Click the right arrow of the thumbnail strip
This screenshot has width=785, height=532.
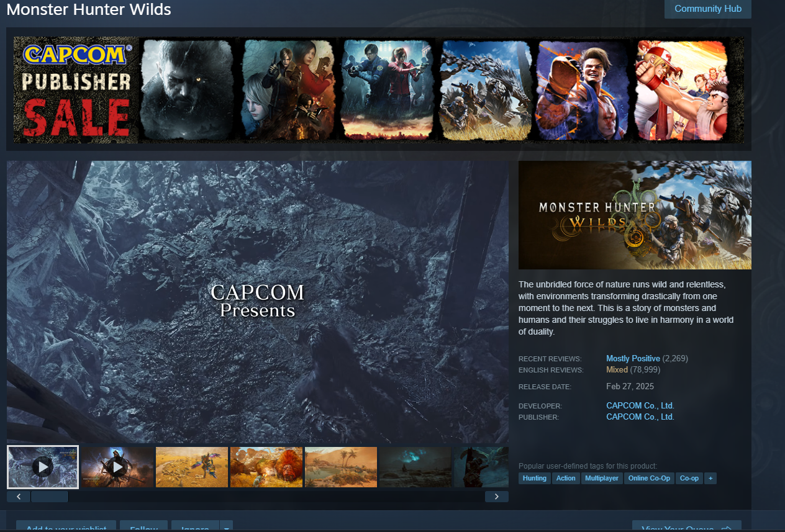(x=497, y=497)
